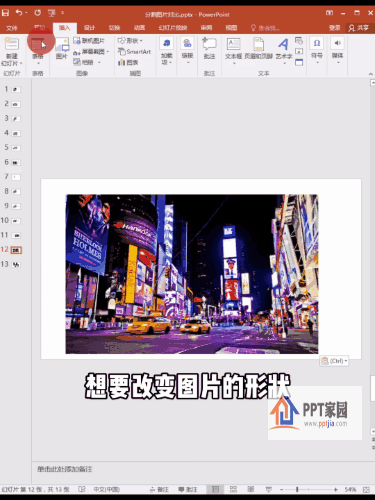Click the New Slide (新建幻灯片) icon

[x=11, y=44]
